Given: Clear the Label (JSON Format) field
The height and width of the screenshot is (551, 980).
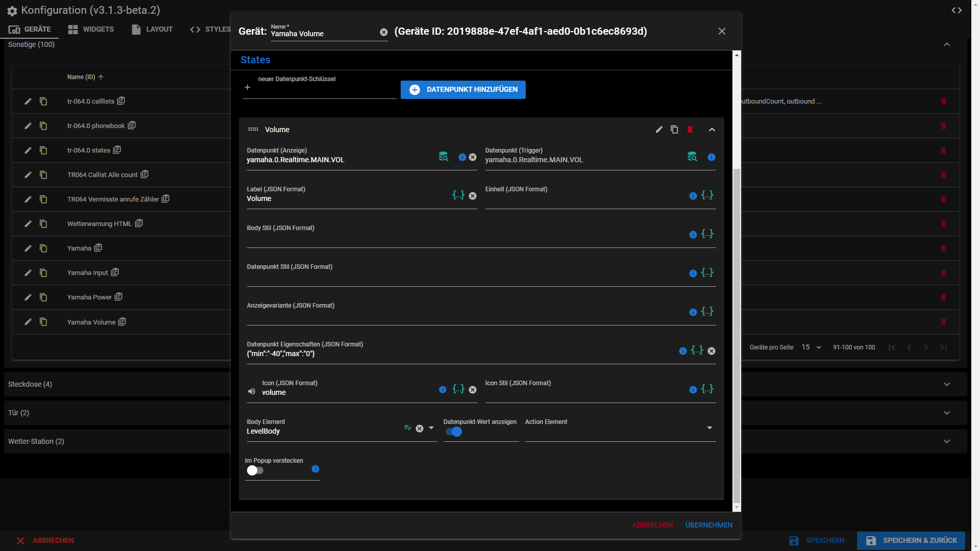Looking at the screenshot, I should tap(473, 196).
